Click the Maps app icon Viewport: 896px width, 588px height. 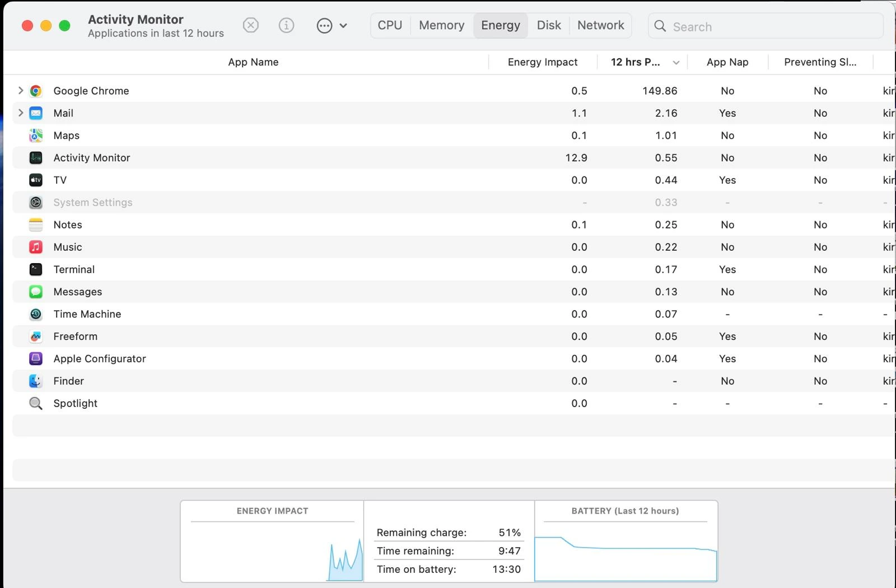[36, 136]
